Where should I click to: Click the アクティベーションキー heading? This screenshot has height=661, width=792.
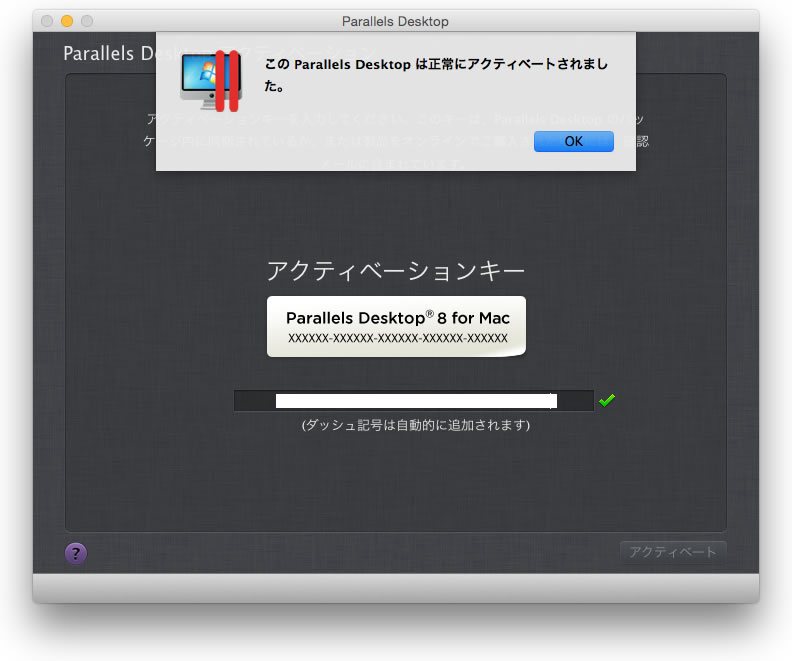[395, 271]
